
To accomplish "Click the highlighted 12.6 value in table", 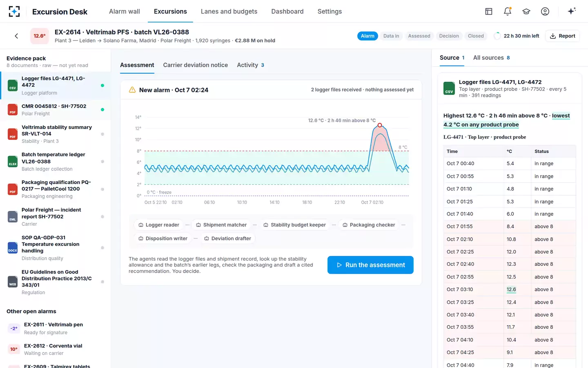I will click(x=511, y=289).
